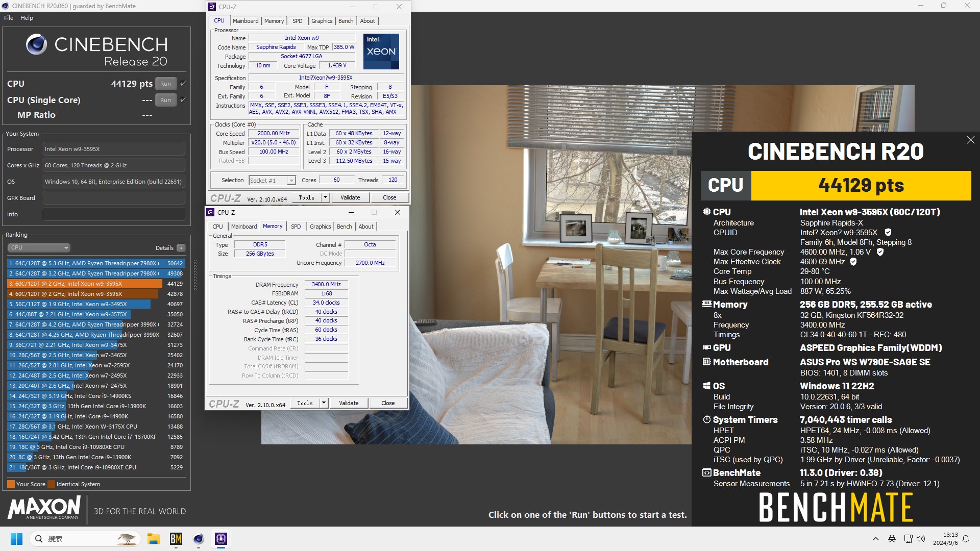The width and height of the screenshot is (980, 551).
Task: Click Validate in lower CPU-Z window
Action: pos(349,403)
